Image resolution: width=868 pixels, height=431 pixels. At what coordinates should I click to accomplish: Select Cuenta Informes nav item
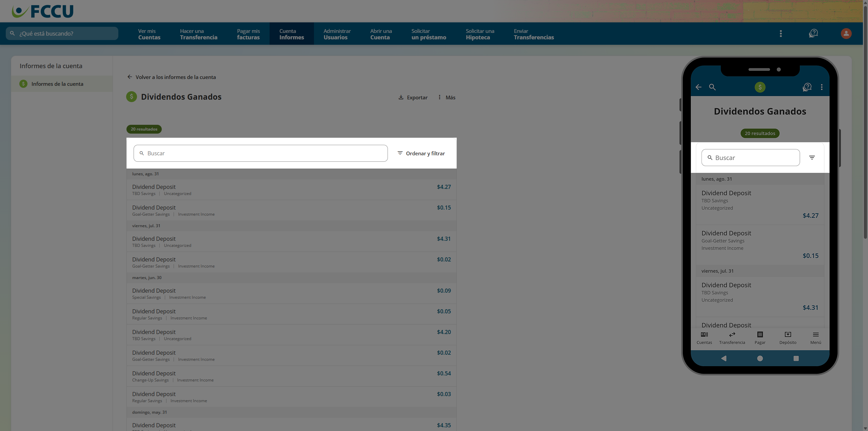pos(292,34)
